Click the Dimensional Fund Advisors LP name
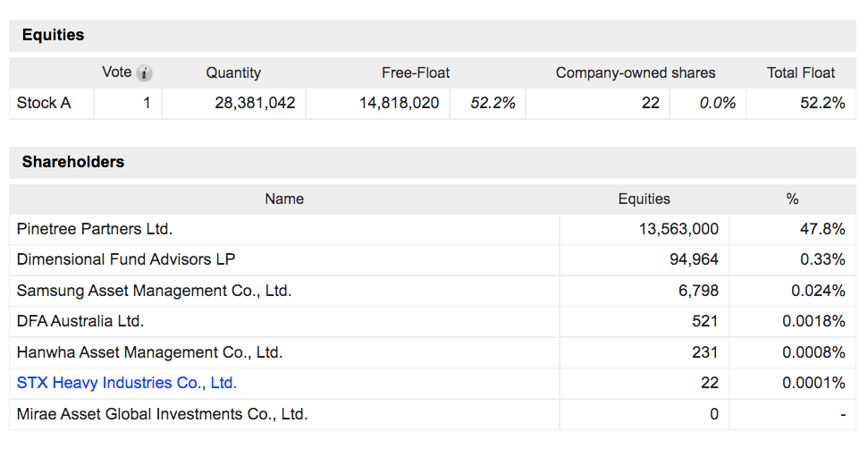The height and width of the screenshot is (449, 868). click(126, 259)
